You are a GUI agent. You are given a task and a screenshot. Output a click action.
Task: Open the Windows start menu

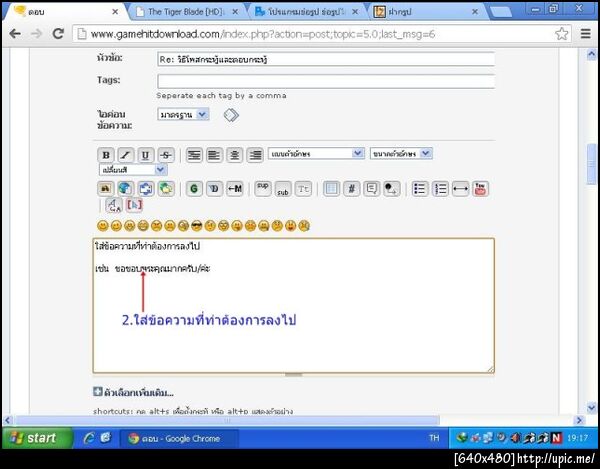tap(37, 438)
